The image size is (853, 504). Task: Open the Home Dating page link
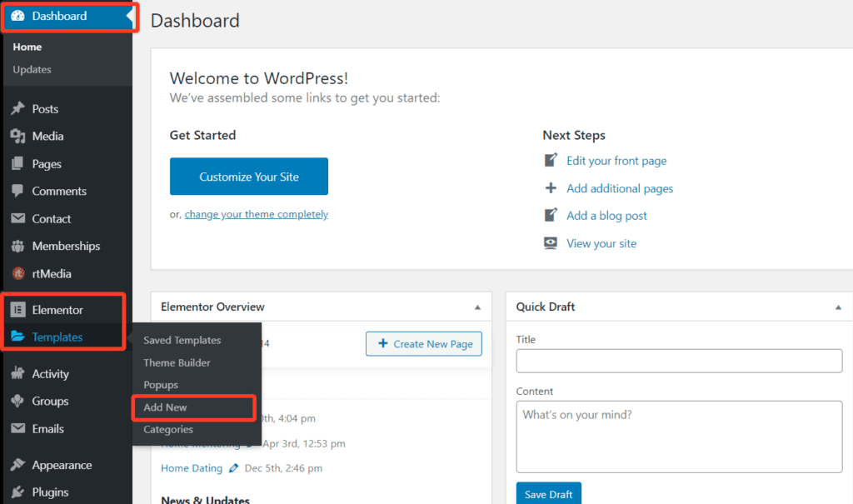[x=192, y=468]
